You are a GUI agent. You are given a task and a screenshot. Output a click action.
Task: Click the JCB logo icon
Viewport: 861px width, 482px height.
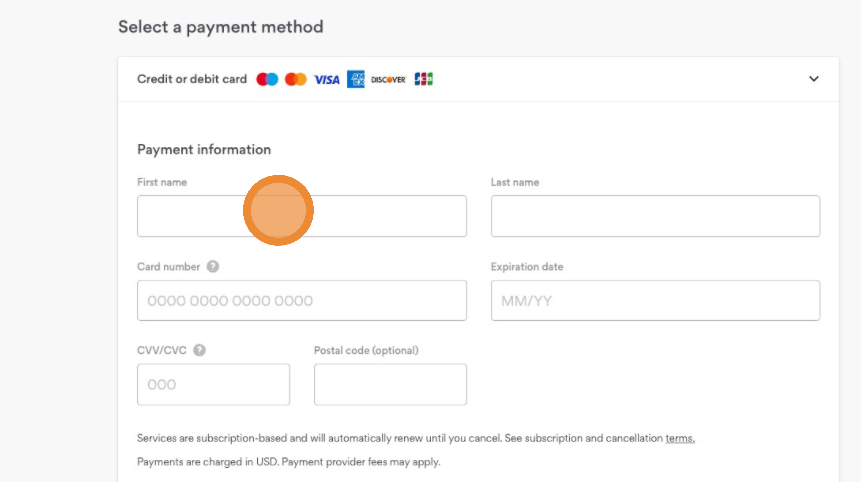click(423, 79)
